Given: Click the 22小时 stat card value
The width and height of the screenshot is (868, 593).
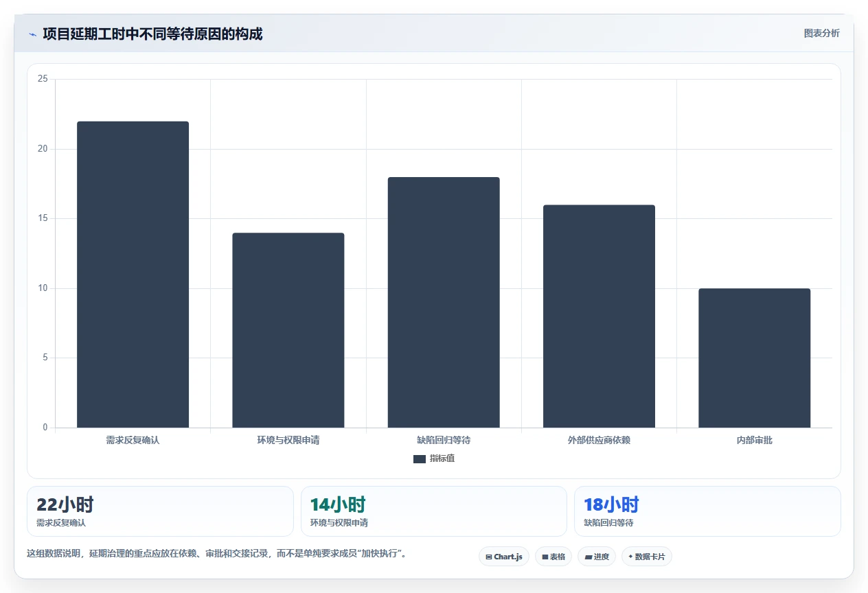Looking at the screenshot, I should 65,504.
